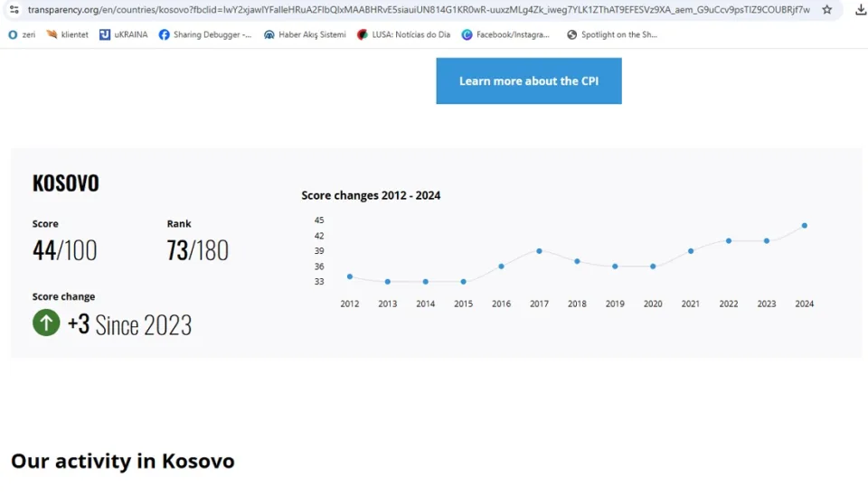The image size is (868, 496).
Task: Click the rank value 73/180
Action: (197, 250)
